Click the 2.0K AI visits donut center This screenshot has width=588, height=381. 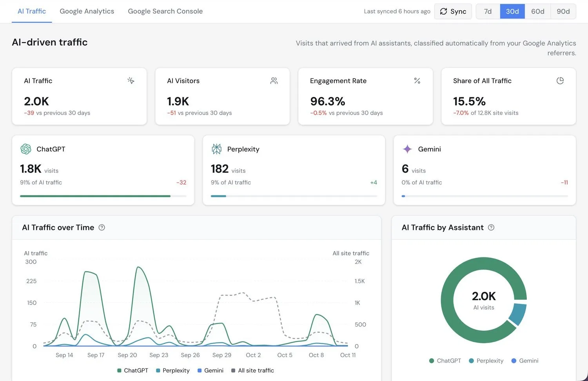coord(484,300)
